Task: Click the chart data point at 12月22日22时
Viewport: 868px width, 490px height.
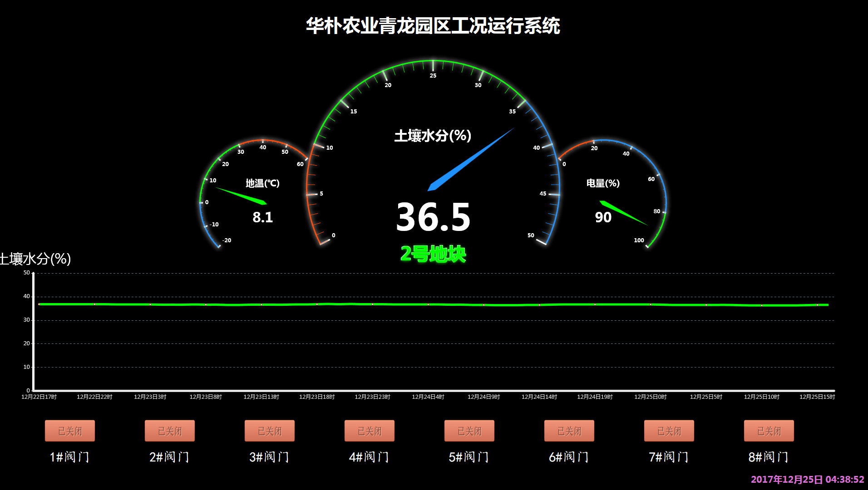Action: pos(94,304)
